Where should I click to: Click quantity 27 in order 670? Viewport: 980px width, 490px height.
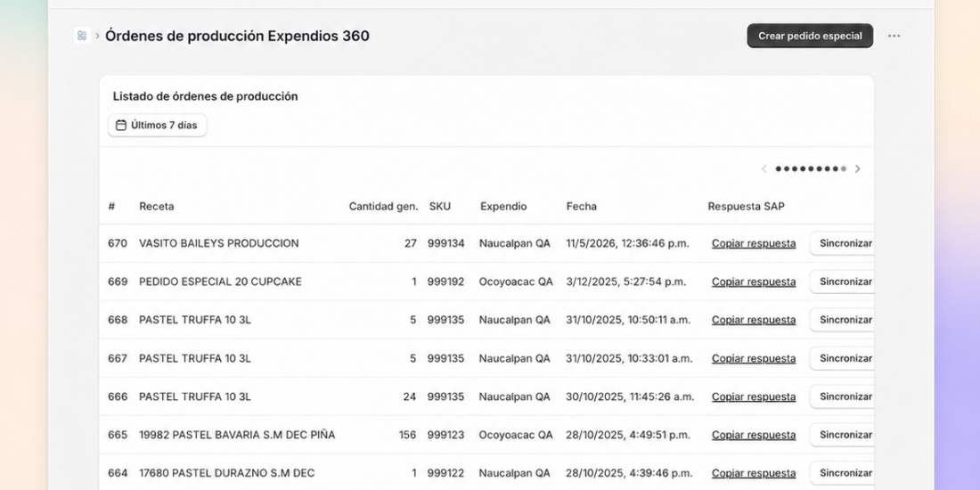point(410,243)
